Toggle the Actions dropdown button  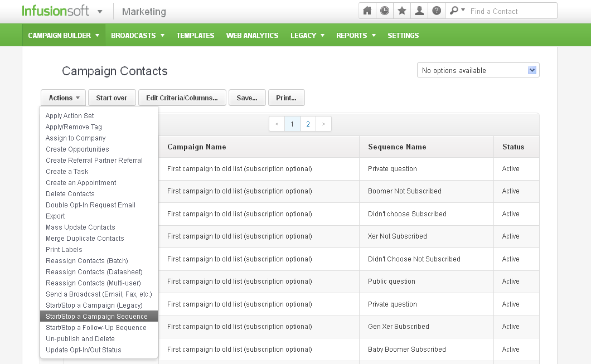click(64, 98)
